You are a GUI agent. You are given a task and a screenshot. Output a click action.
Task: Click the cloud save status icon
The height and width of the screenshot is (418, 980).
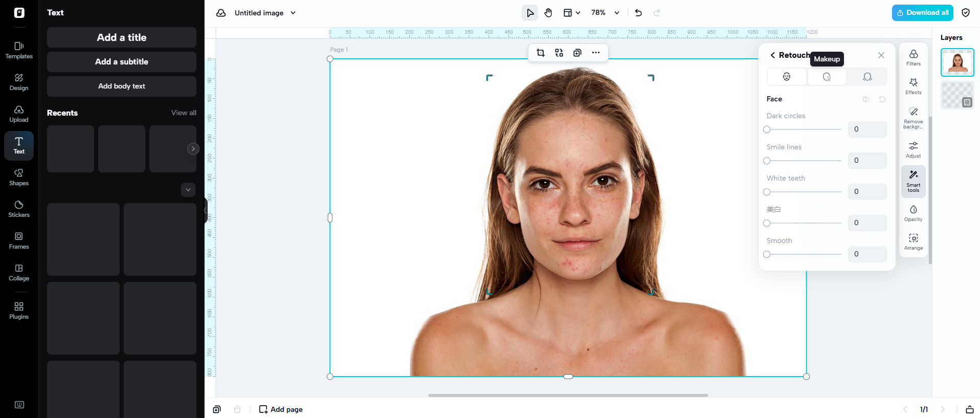[221, 13]
